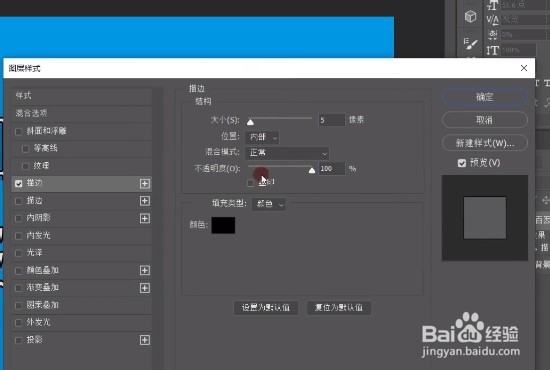The image size is (550, 370).
Task: Tick the unchecked 描边 effect checkbox
Action: pyautogui.click(x=18, y=201)
